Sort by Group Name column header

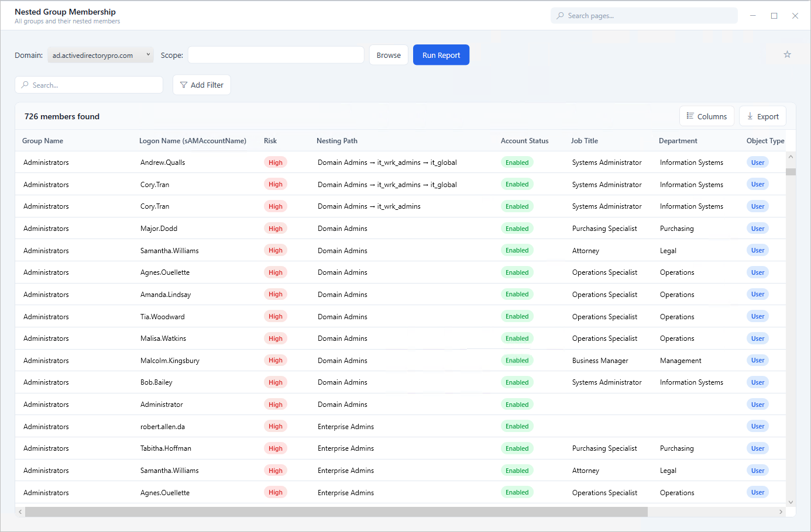pyautogui.click(x=43, y=141)
